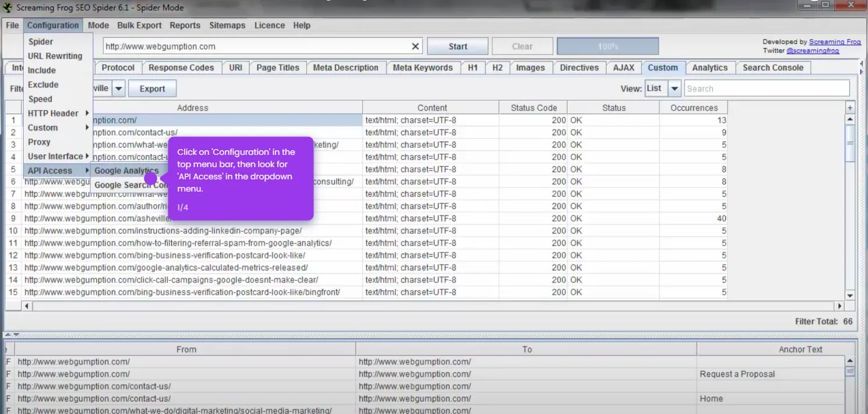Focus the URL entry field
Image resolution: width=868 pixels, height=414 pixels.
pos(256,47)
